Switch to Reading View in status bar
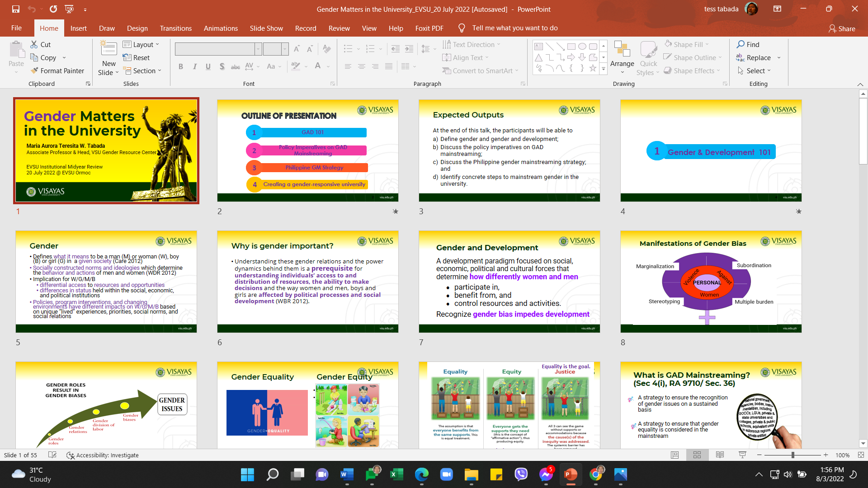Image resolution: width=868 pixels, height=488 pixels. 720,455
